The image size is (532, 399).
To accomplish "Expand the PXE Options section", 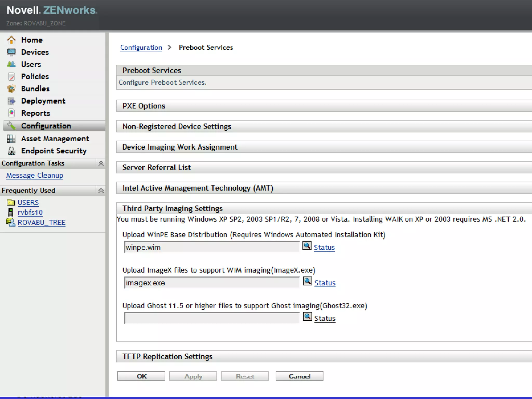I will tap(324, 106).
